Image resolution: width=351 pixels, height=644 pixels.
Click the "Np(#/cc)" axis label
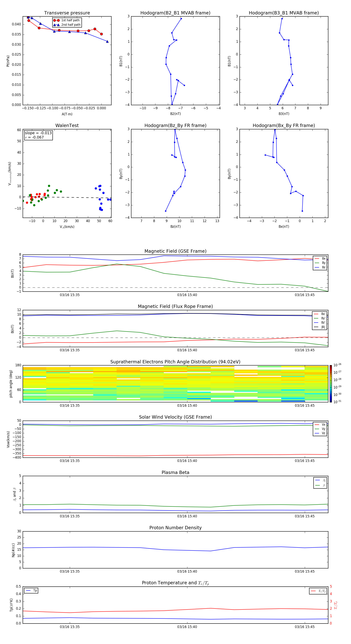(x=13, y=550)
